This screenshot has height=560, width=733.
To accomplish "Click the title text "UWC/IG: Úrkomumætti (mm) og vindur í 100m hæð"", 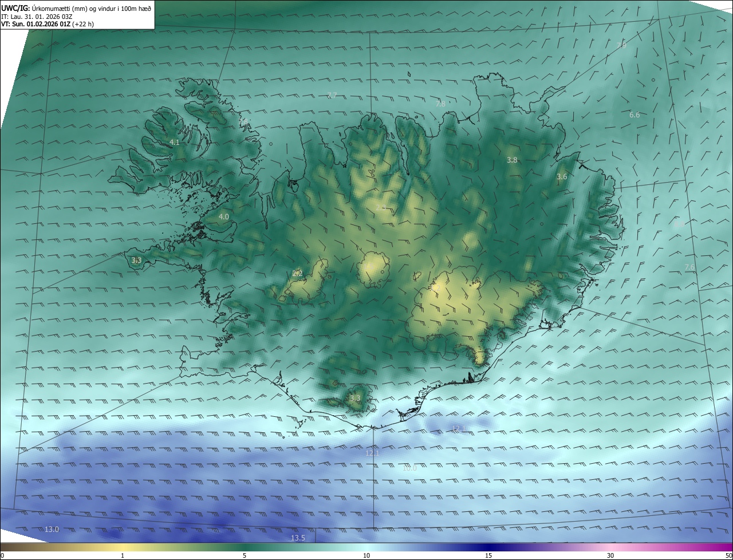I will point(76,7).
